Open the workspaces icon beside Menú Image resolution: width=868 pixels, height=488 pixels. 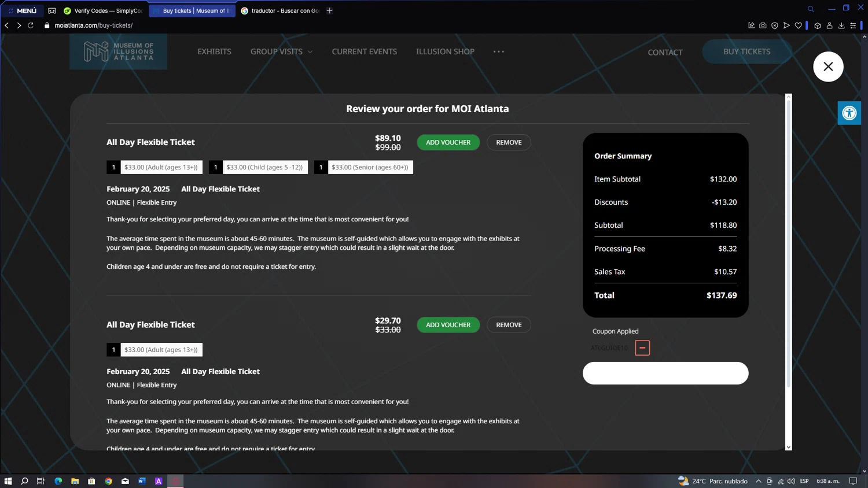pyautogui.click(x=52, y=10)
